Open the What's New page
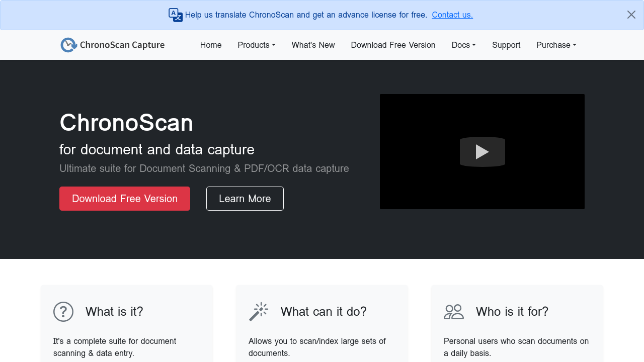644x362 pixels. click(313, 45)
